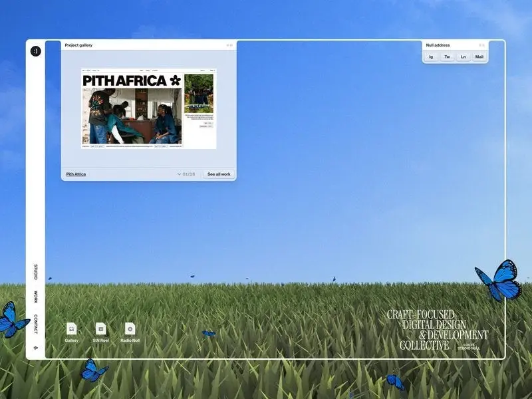
Task: Open the STUDIO sidebar menu item
Action: [36, 272]
